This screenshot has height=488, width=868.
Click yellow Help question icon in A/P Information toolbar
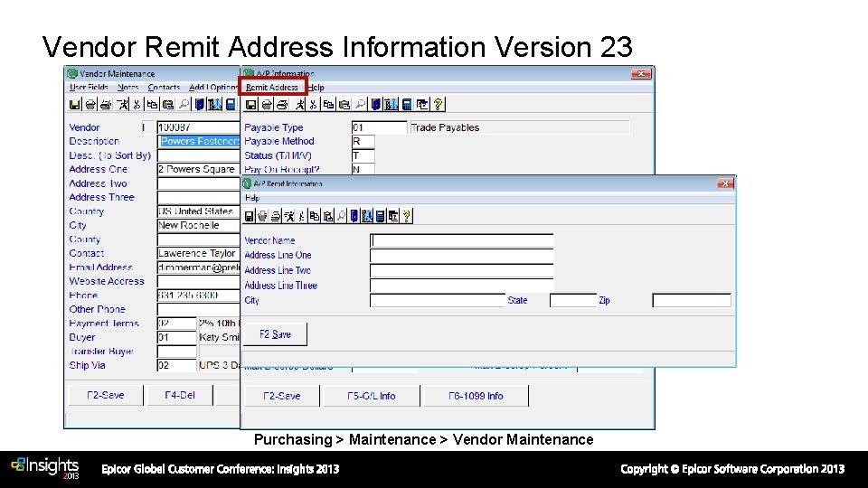(438, 104)
